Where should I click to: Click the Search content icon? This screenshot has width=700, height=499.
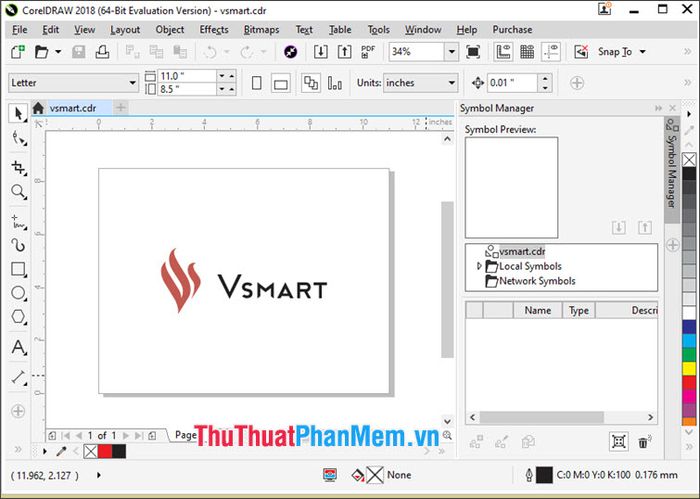pos(290,52)
